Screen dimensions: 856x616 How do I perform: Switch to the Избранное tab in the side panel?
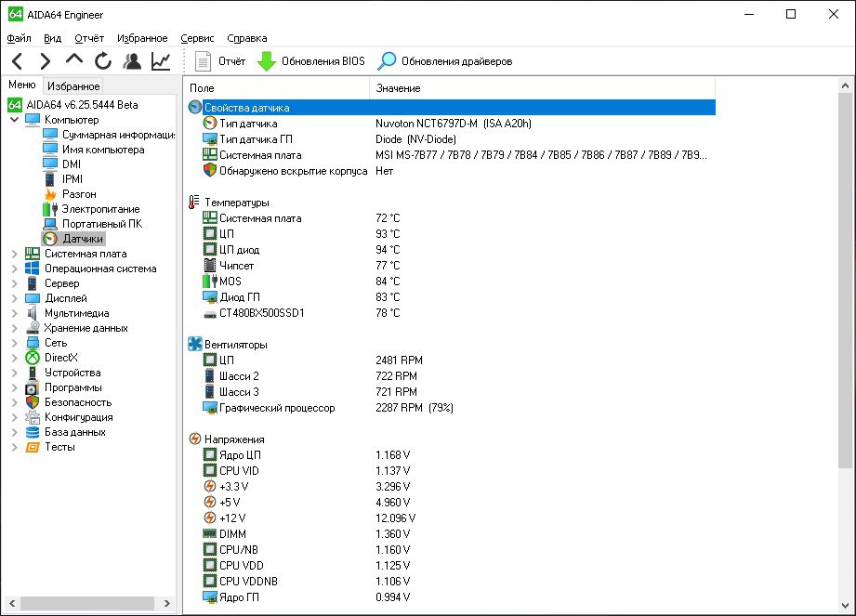pos(73,86)
